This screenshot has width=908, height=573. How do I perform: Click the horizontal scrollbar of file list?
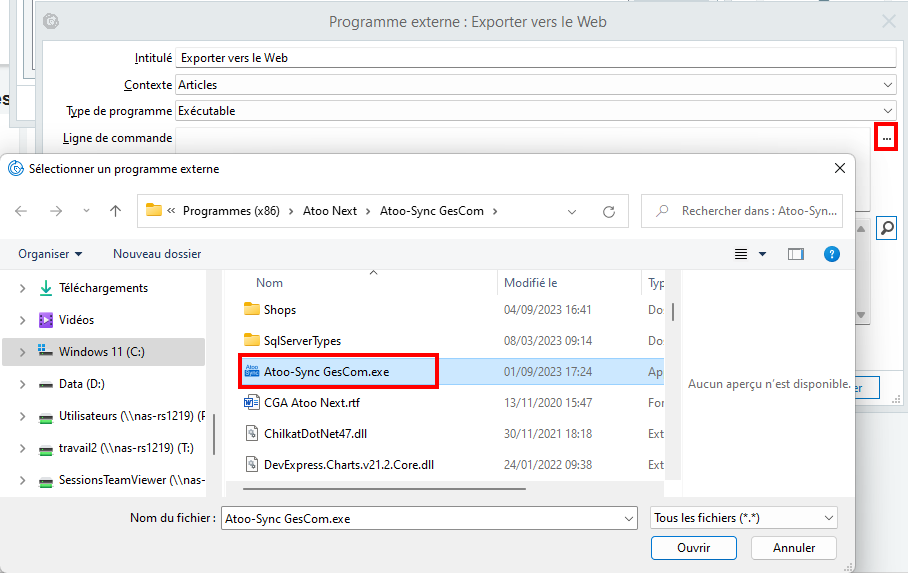tap(384, 489)
